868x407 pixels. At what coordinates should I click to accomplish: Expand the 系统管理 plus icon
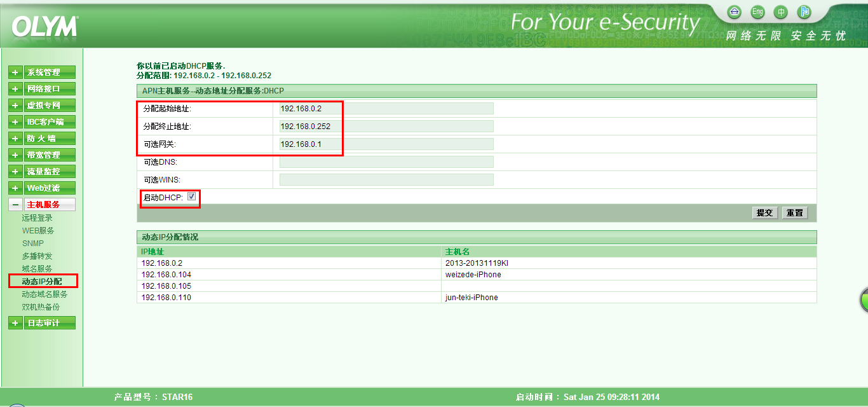[15, 72]
